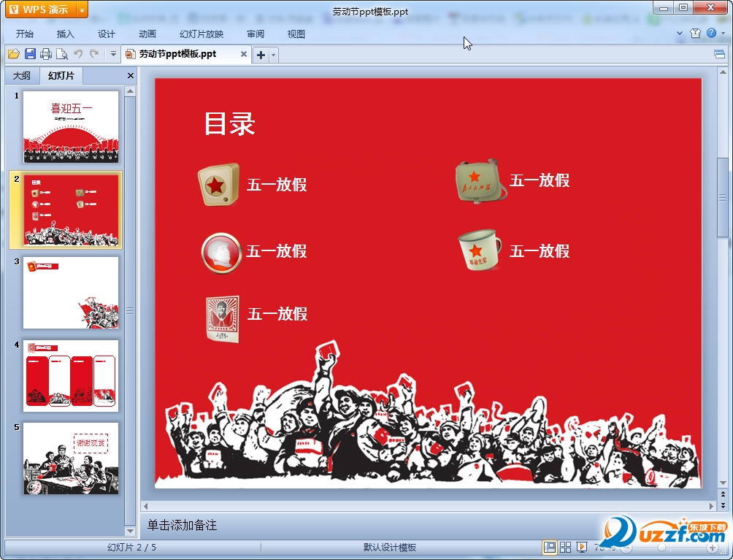Select slide 3 thumbnail

[71, 293]
